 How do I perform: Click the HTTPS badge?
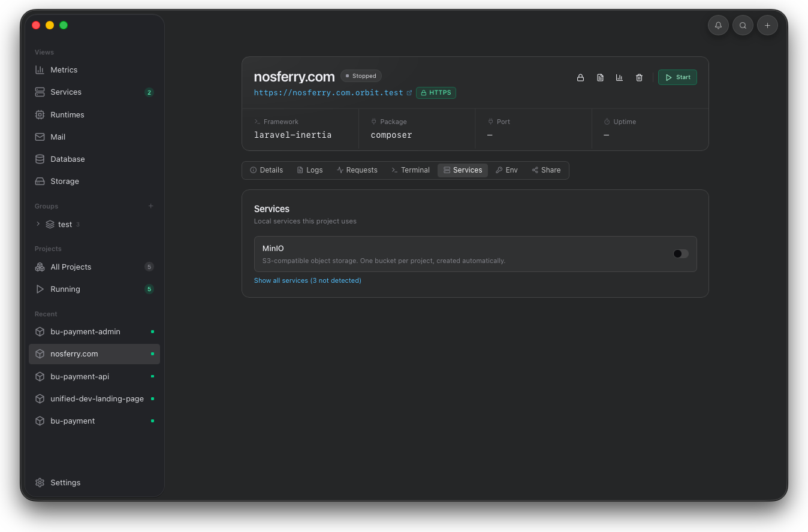pos(436,93)
